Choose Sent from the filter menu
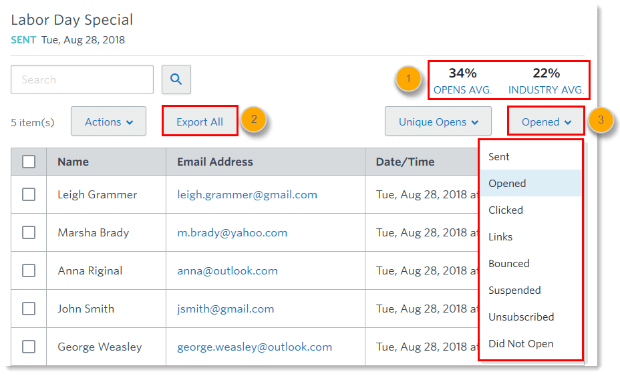 (531, 157)
